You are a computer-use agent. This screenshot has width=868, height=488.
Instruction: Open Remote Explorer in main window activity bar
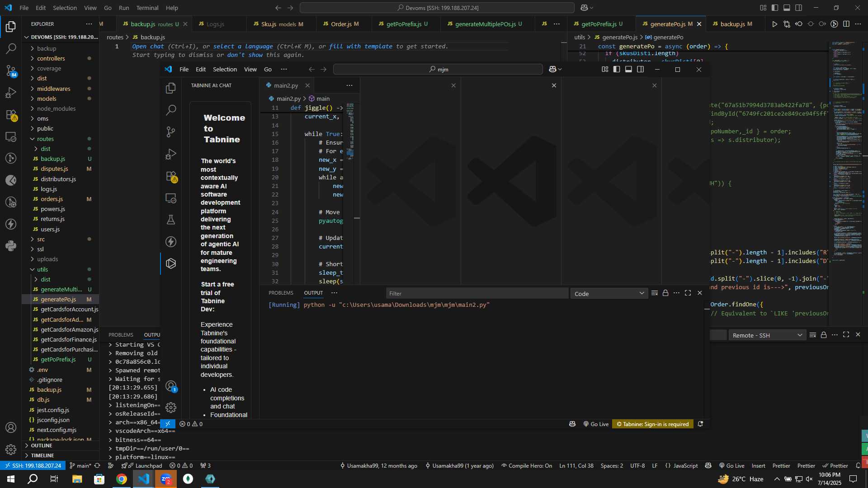point(11,136)
